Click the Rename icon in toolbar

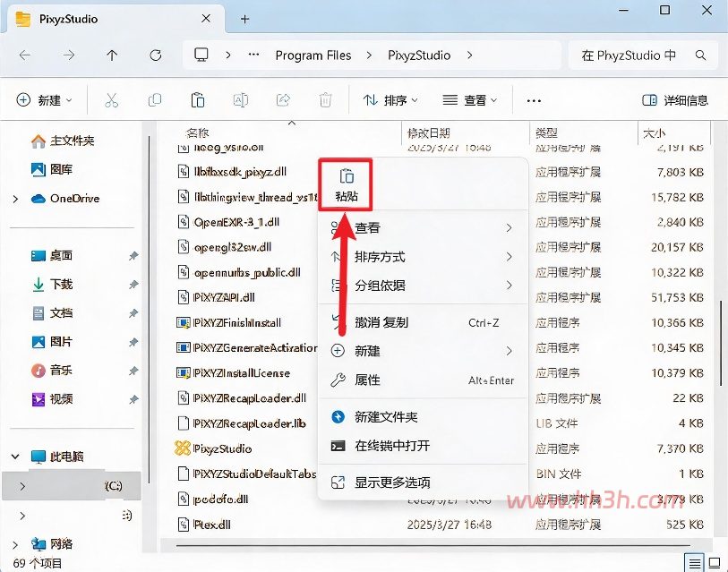(241, 100)
